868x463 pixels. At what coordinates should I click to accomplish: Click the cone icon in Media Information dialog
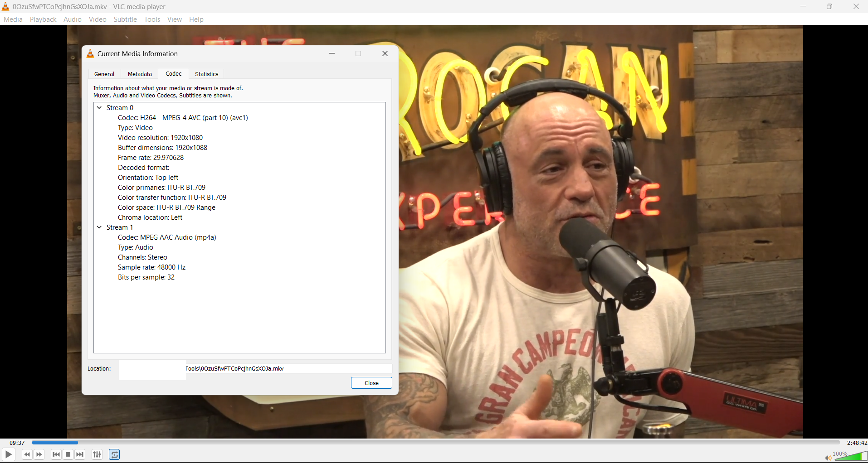pyautogui.click(x=90, y=53)
